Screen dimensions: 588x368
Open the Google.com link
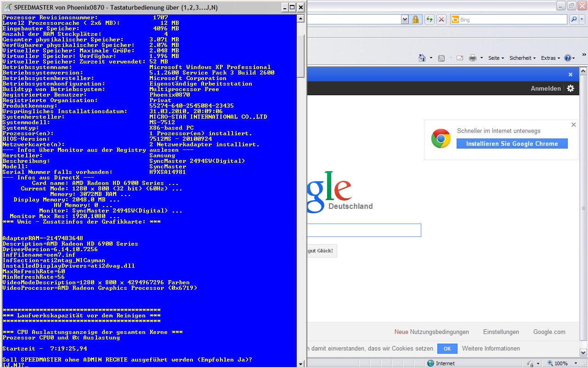(x=549, y=332)
